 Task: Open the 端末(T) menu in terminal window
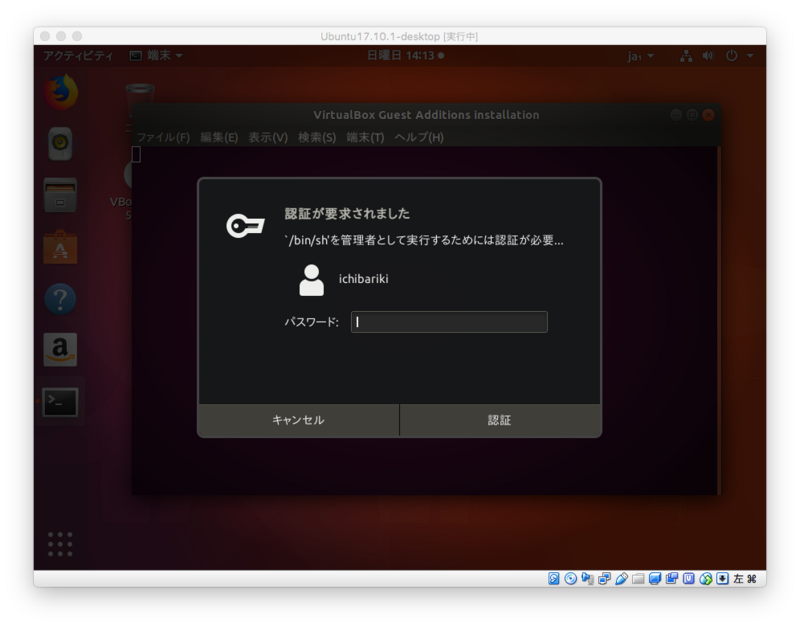365,137
